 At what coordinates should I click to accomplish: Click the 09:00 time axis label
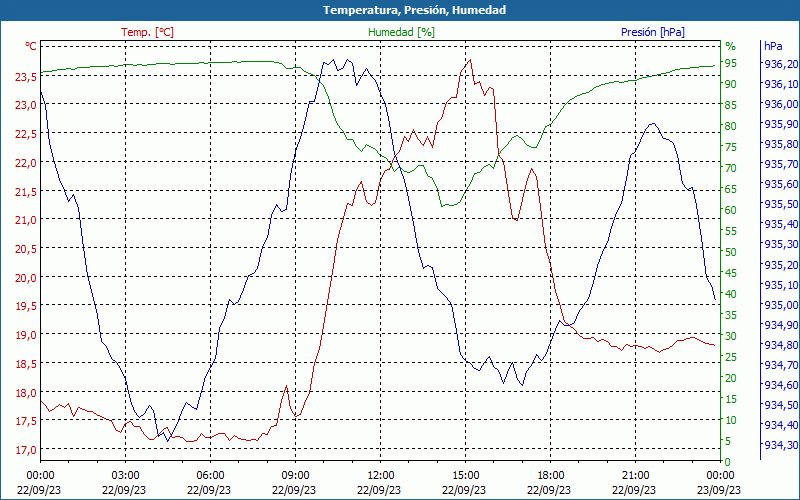coord(295,476)
